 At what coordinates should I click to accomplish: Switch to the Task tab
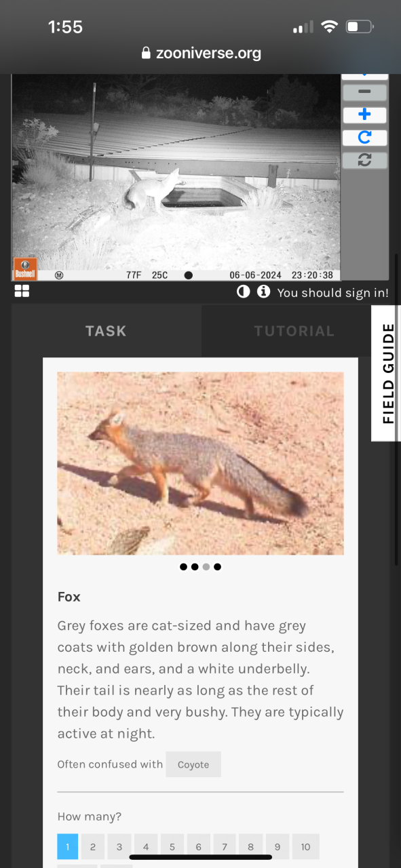(106, 331)
